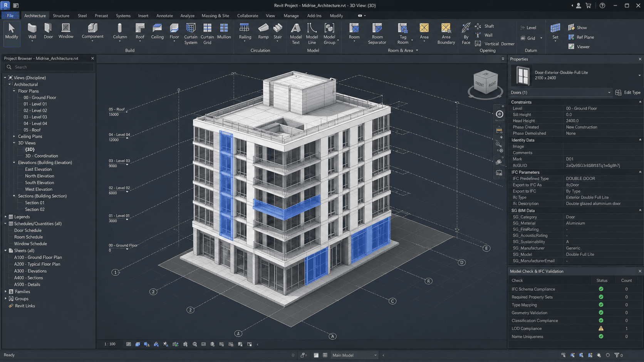Open the Model Group tool
The image size is (644, 362).
click(x=329, y=34)
